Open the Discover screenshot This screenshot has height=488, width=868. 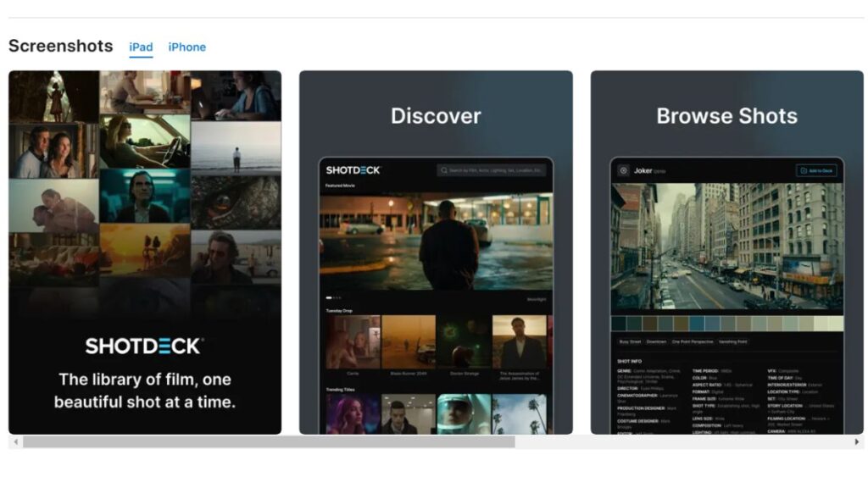436,252
